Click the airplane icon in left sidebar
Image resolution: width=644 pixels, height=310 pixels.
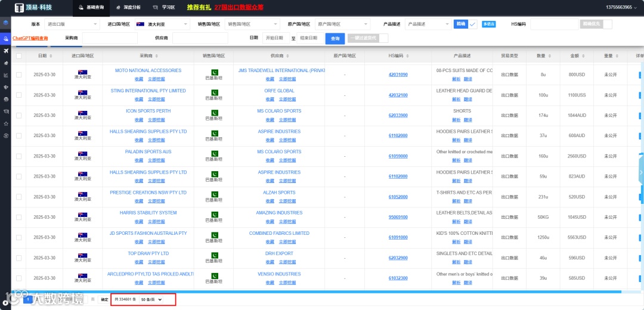pyautogui.click(x=5, y=51)
